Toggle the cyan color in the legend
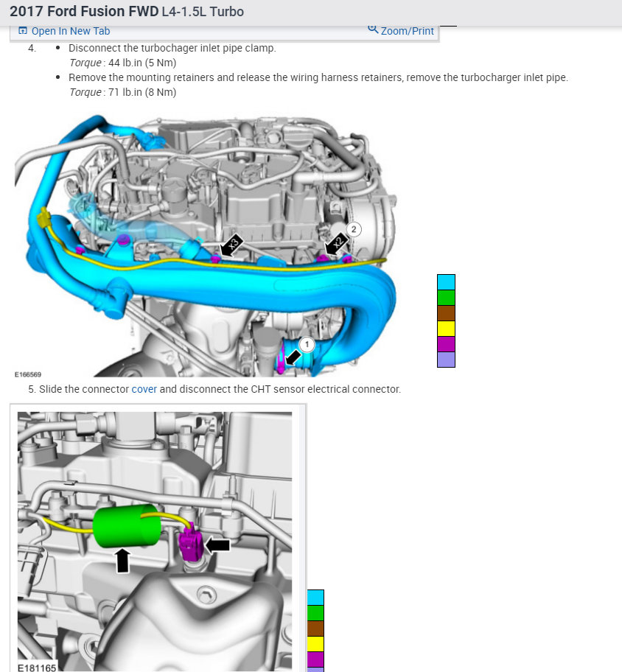This screenshot has height=672, width=622. [x=446, y=281]
